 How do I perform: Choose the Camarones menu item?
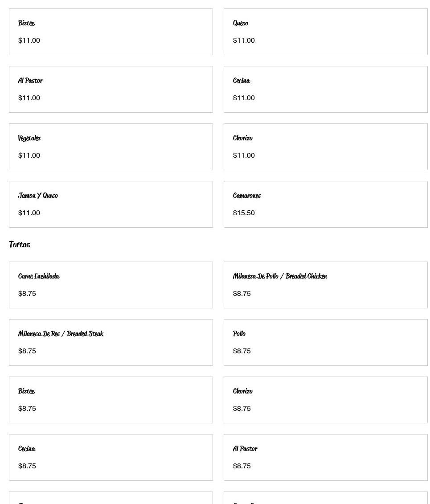click(325, 204)
